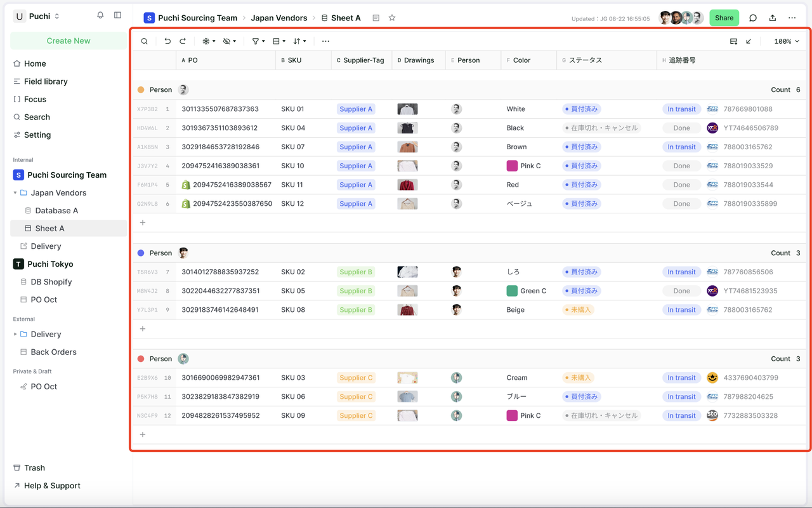Open the Puchi workspace switcher
The image size is (812, 508).
(37, 16)
